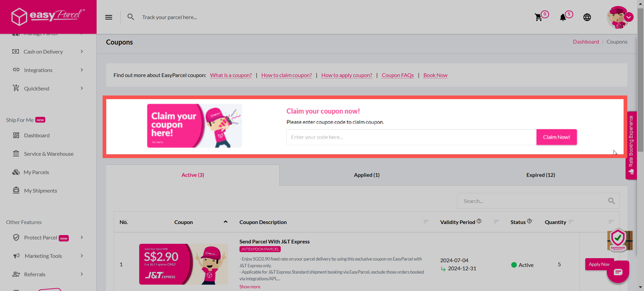This screenshot has width=644, height=291.
Task: Switch to the Expired (12) tab
Action: click(x=541, y=175)
